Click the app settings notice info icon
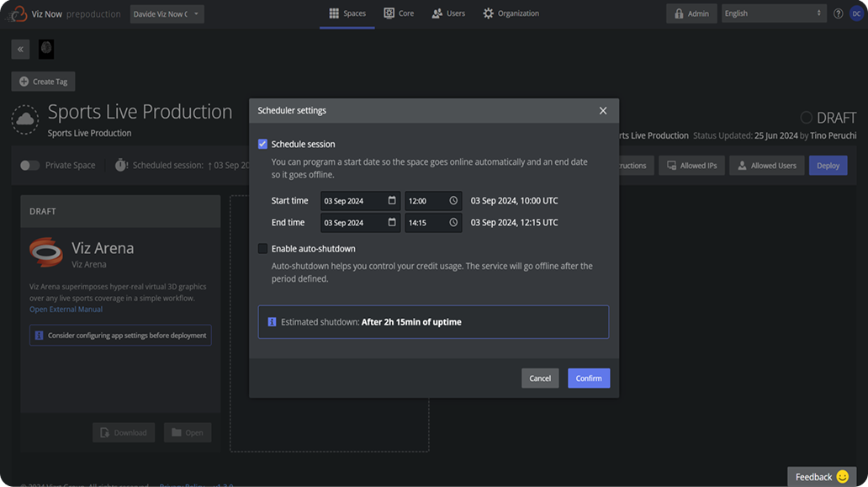Image resolution: width=868 pixels, height=487 pixels. [x=39, y=336]
